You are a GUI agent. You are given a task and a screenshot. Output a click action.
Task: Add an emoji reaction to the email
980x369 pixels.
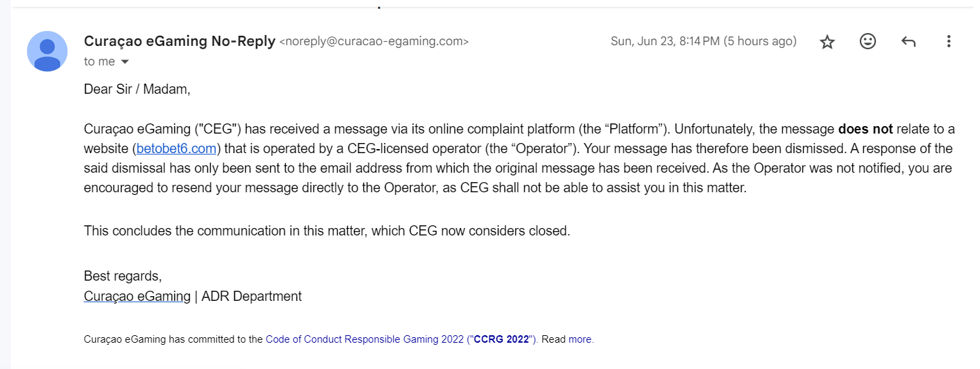(867, 41)
